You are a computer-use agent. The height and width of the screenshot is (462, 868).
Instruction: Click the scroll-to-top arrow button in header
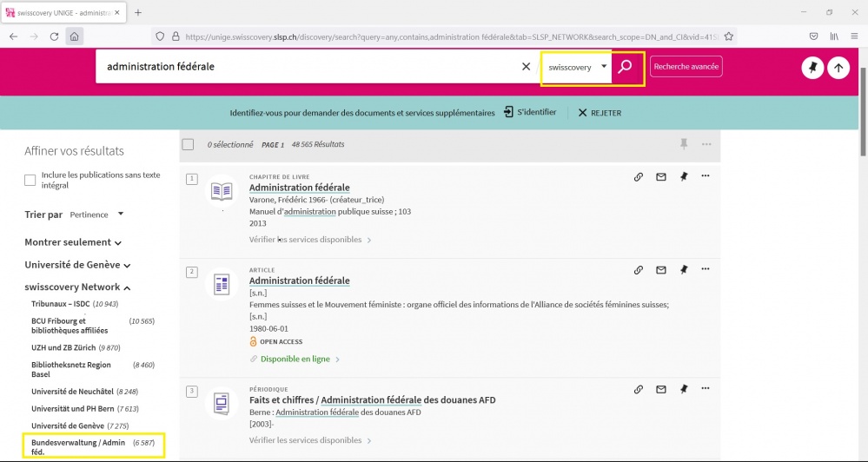click(x=838, y=68)
